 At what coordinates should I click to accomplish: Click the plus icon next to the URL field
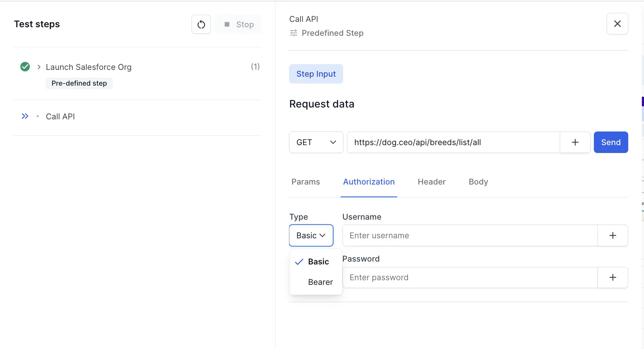click(575, 142)
